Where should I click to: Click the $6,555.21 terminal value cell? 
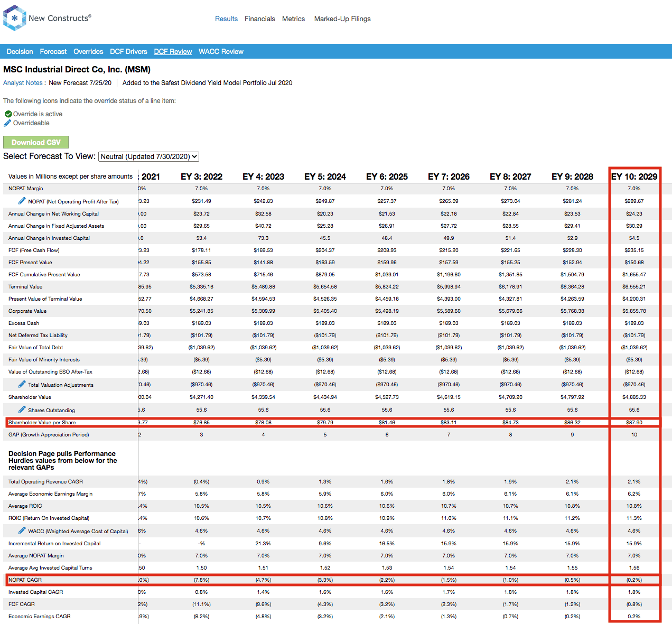point(634,287)
